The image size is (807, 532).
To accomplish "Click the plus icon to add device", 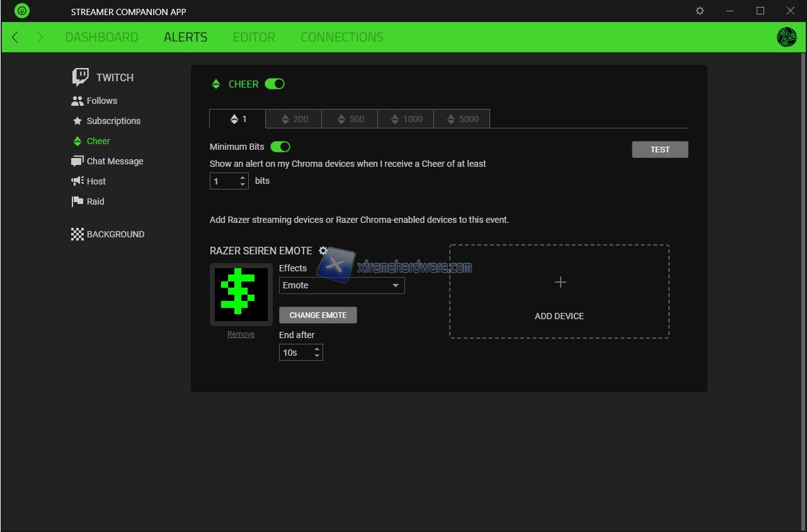I will tap(560, 282).
